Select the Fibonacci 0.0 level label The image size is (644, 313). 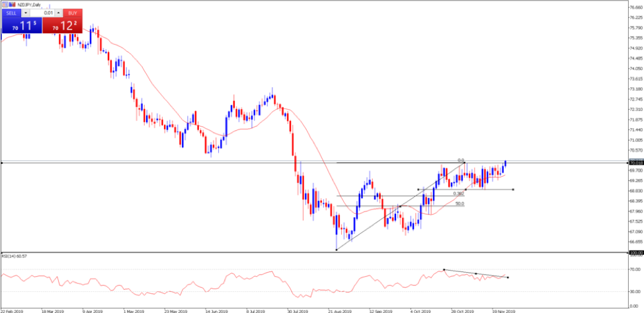(x=461, y=160)
